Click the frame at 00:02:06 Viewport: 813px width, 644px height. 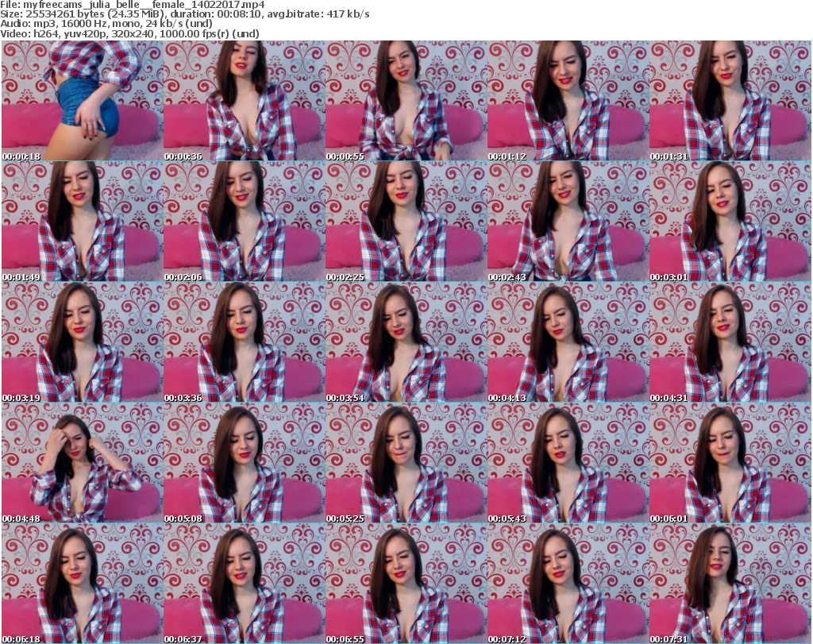[x=245, y=222]
